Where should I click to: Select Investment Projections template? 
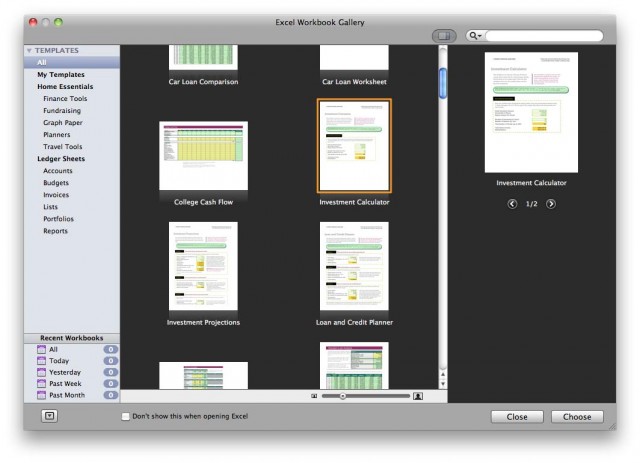203,266
